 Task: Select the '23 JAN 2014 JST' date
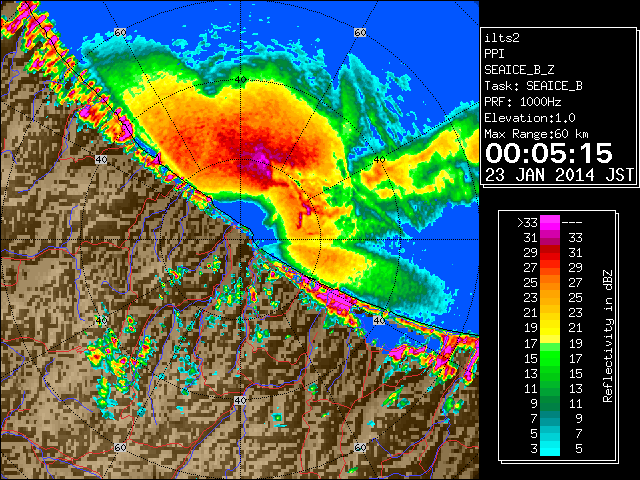tap(559, 175)
